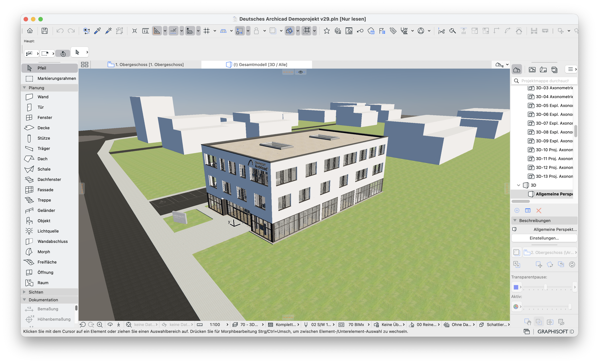The width and height of the screenshot is (599, 364).
Task: Select the Wand tool
Action: point(50,97)
